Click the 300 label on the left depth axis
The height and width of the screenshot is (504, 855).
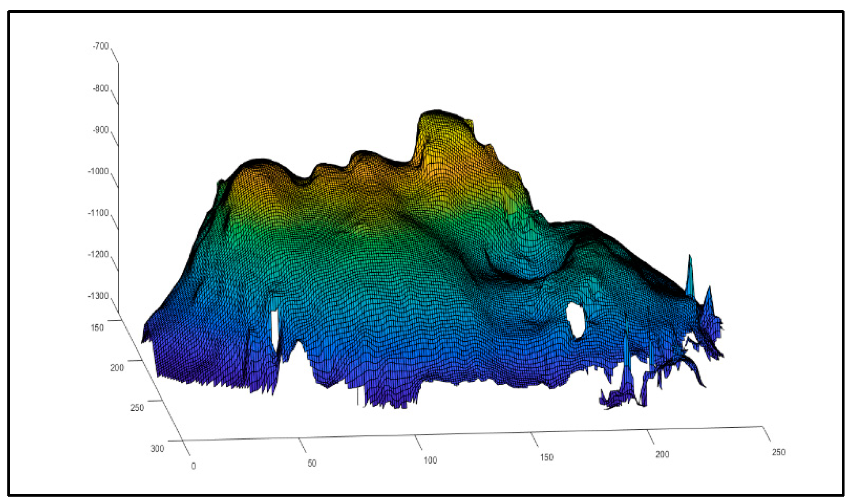point(157,449)
